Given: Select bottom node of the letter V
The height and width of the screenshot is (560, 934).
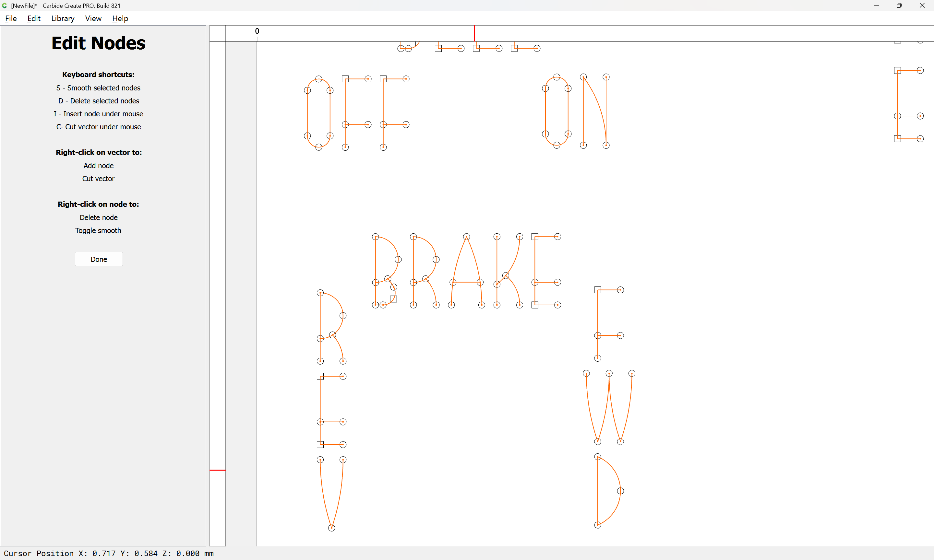Looking at the screenshot, I should click(331, 528).
